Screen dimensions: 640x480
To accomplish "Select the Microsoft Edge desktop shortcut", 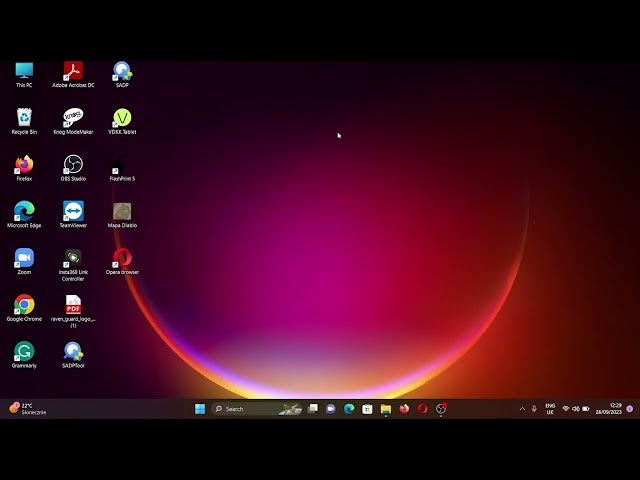I will pos(24,215).
